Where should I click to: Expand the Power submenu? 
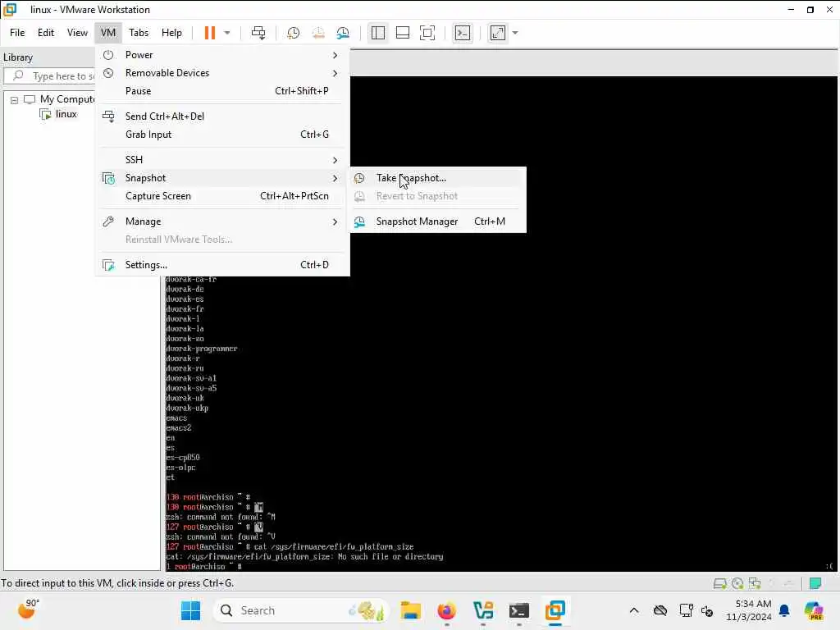pyautogui.click(x=222, y=55)
